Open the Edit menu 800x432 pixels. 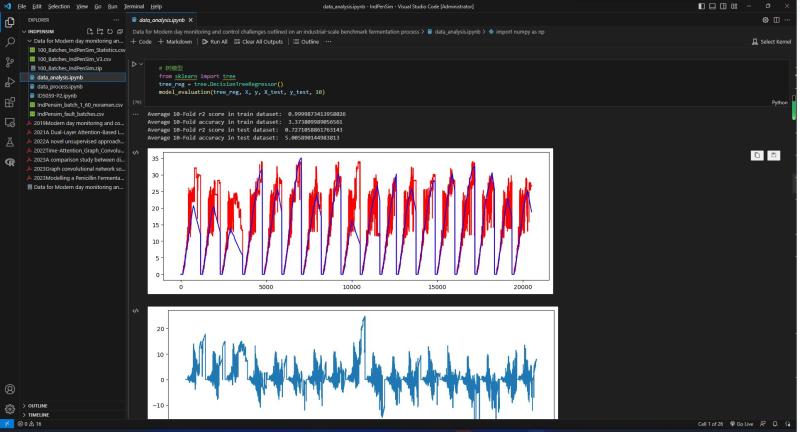(37, 6)
